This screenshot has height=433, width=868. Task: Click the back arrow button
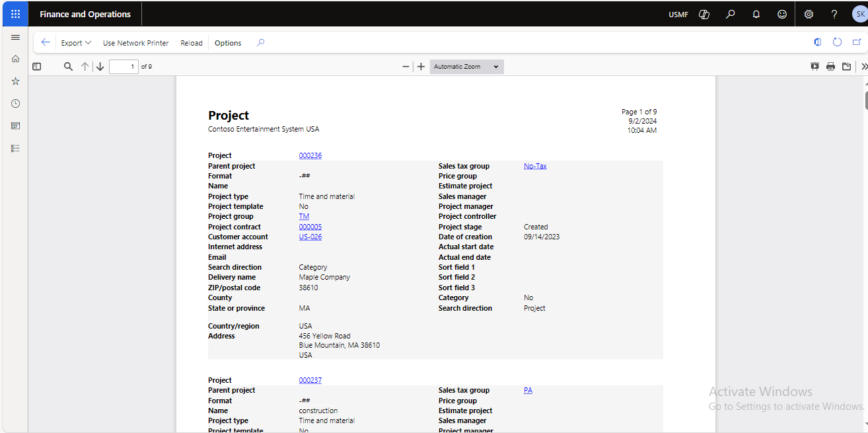pyautogui.click(x=45, y=42)
